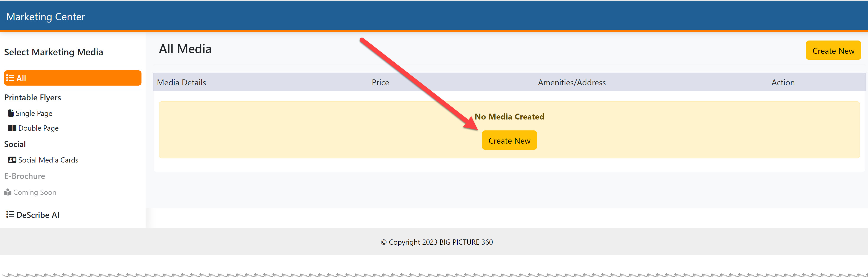Screen dimensions: 868x277
Task: Click the Amenities/Address column header
Action: pyautogui.click(x=571, y=83)
